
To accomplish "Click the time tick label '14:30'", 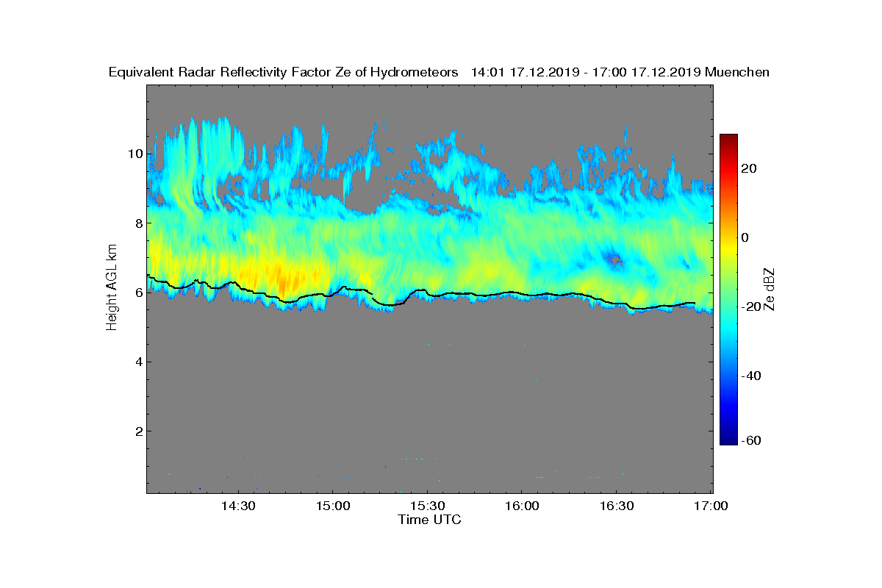I will (237, 506).
